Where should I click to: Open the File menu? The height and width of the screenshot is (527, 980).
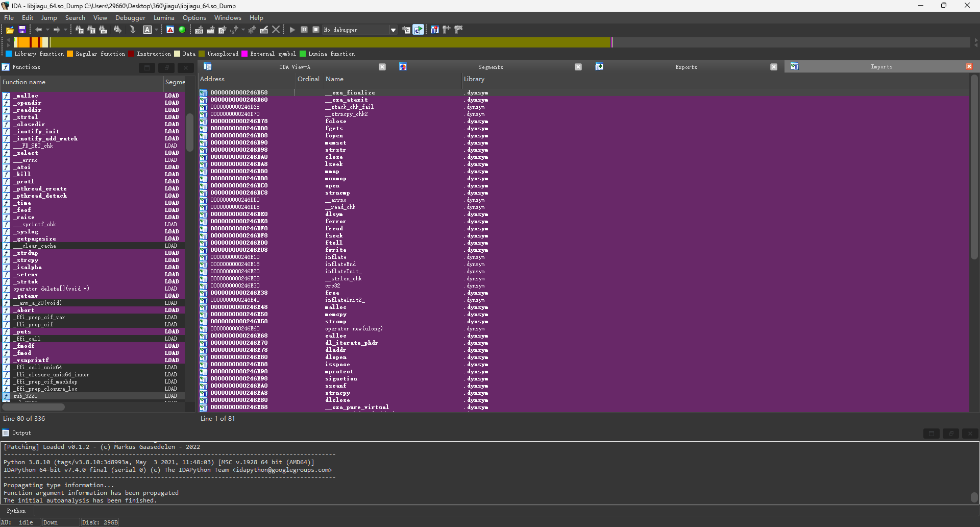9,17
